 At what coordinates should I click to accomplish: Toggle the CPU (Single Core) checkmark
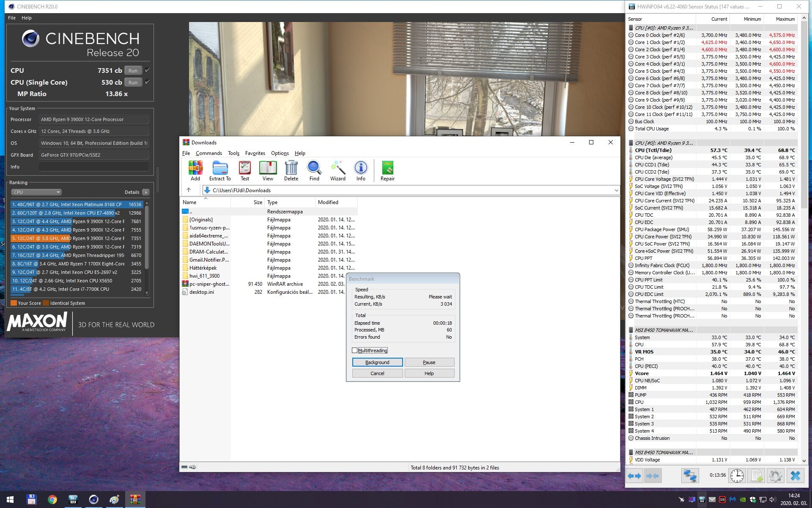pos(147,82)
